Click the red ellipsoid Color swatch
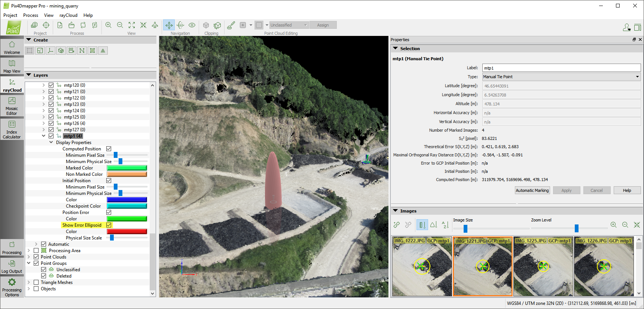 (x=127, y=232)
